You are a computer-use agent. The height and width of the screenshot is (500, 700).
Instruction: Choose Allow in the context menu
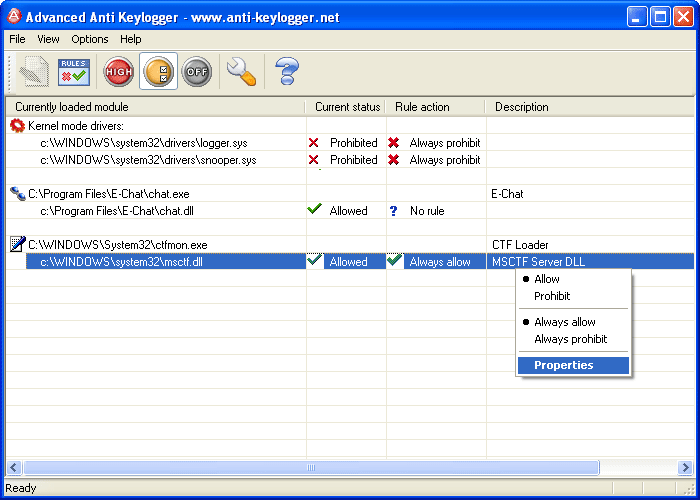click(x=573, y=279)
